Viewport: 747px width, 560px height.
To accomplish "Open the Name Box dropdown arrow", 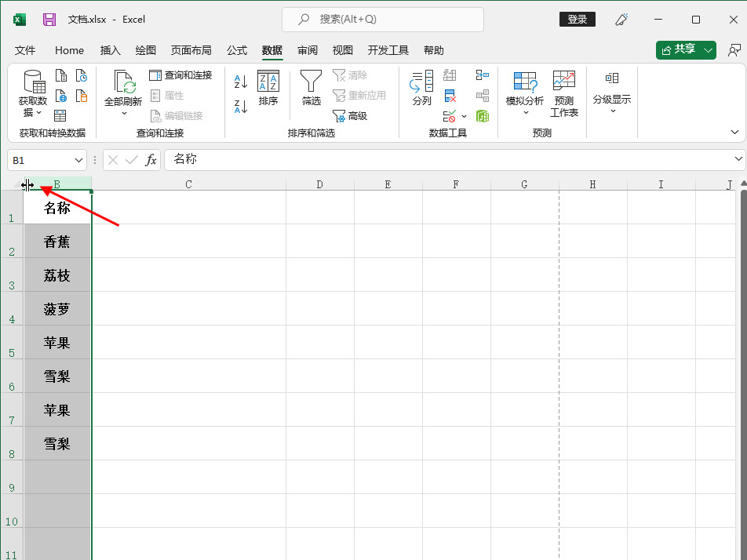I will coord(78,160).
